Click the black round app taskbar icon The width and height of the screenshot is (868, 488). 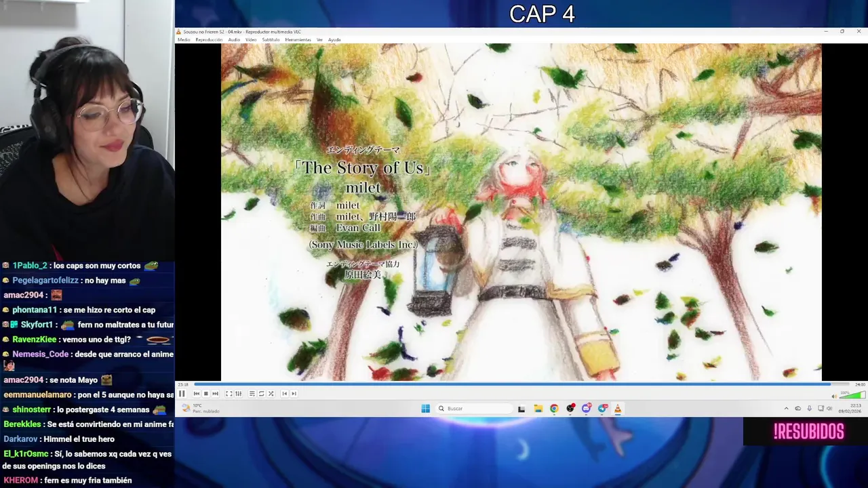[570, 409]
